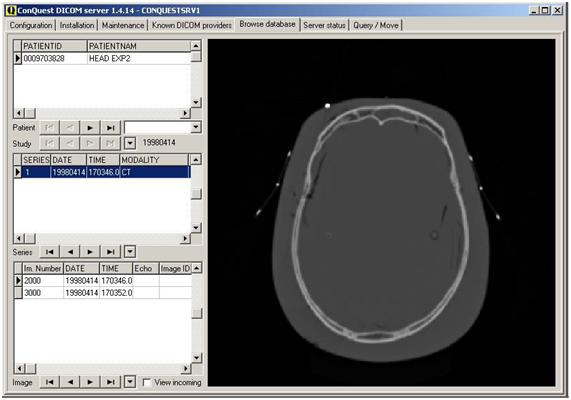Switch to the Configuration tab
The image size is (571, 400).
coord(31,26)
